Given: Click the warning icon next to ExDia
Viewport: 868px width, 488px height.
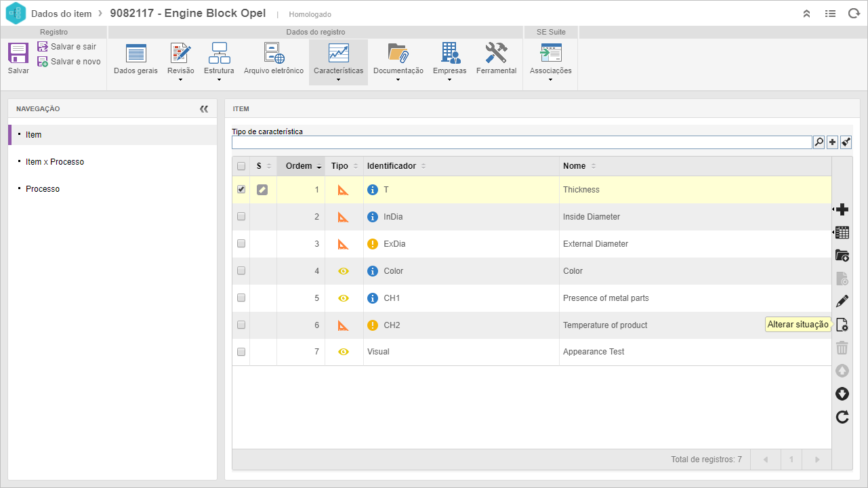Looking at the screenshot, I should [x=372, y=244].
